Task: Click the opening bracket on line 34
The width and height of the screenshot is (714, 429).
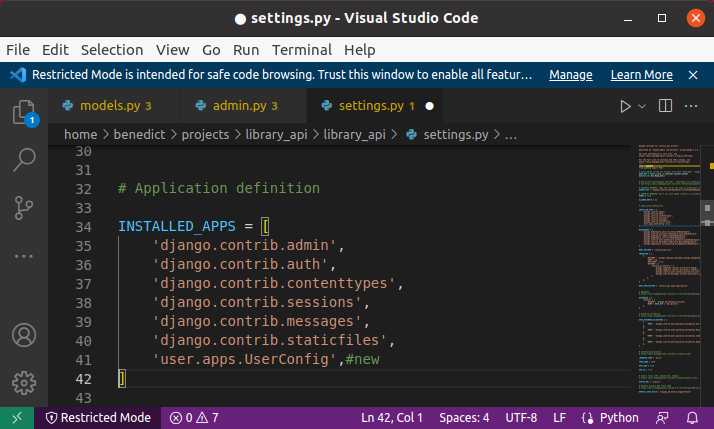Action: click(x=265, y=226)
